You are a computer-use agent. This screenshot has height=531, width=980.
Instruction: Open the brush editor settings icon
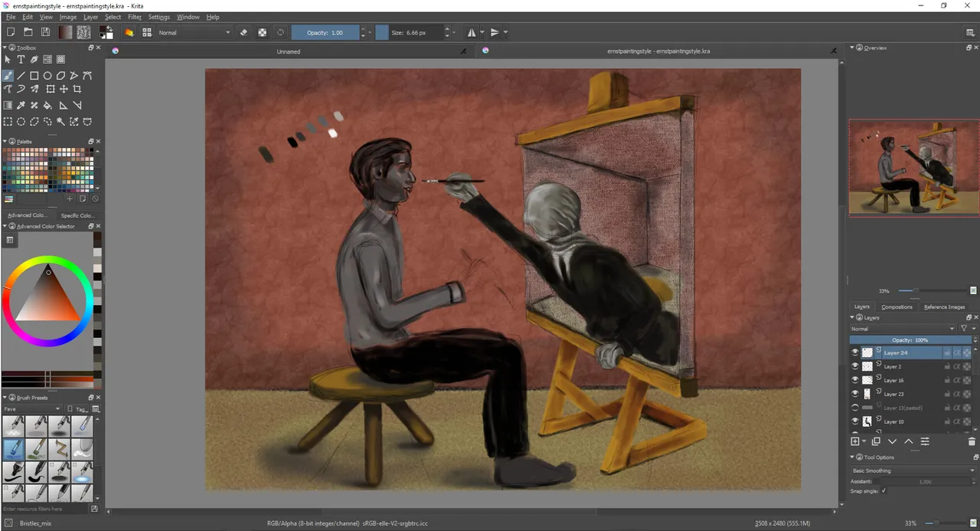129,32
